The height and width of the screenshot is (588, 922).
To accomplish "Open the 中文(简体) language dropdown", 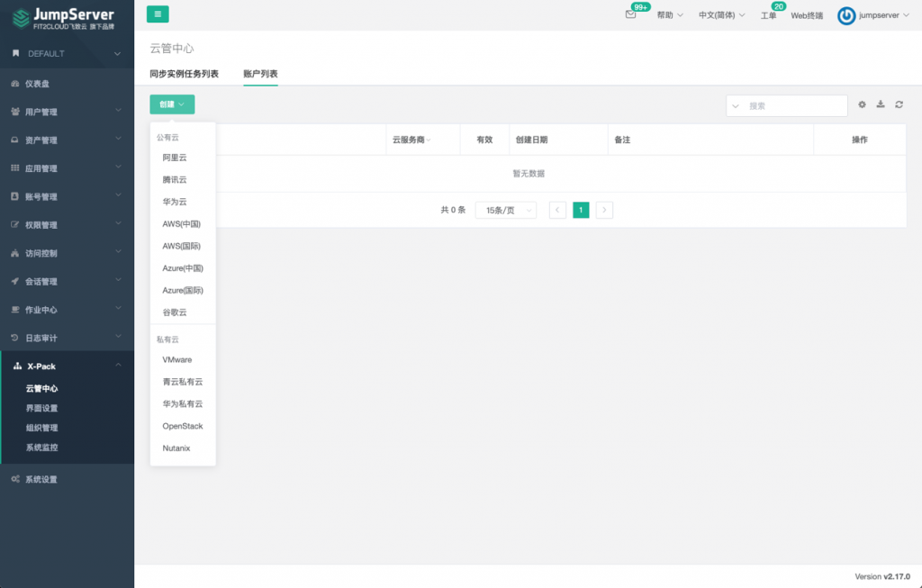I will (x=721, y=15).
